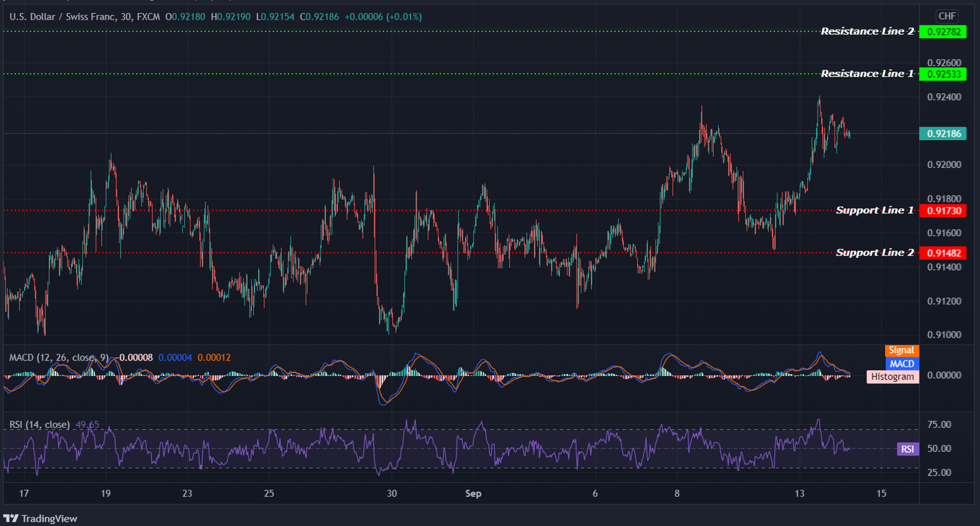Screen dimensions: 980x526
Task: Click the RSI 25.00 scale label
Action: (939, 473)
